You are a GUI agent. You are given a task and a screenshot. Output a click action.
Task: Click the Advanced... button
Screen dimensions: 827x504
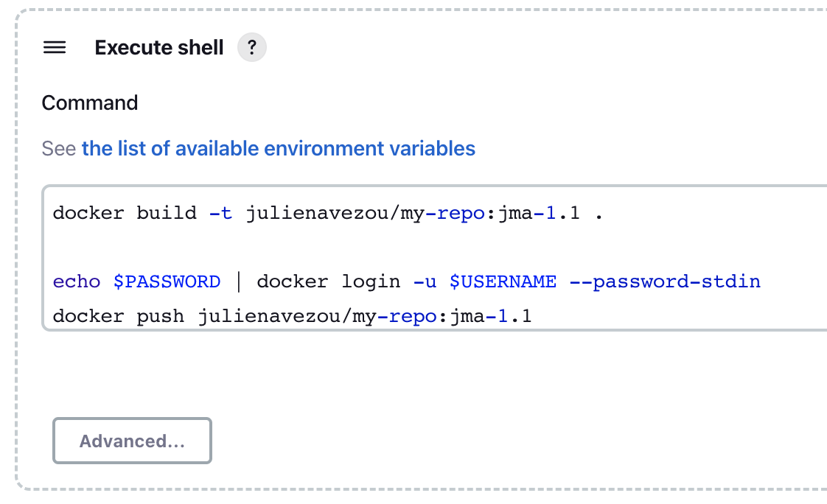(132, 441)
